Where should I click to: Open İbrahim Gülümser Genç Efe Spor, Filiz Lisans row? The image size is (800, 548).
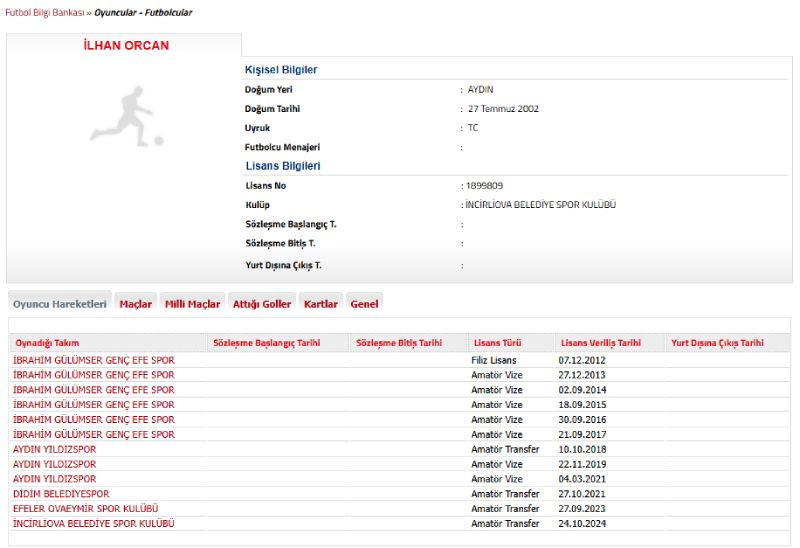click(94, 360)
